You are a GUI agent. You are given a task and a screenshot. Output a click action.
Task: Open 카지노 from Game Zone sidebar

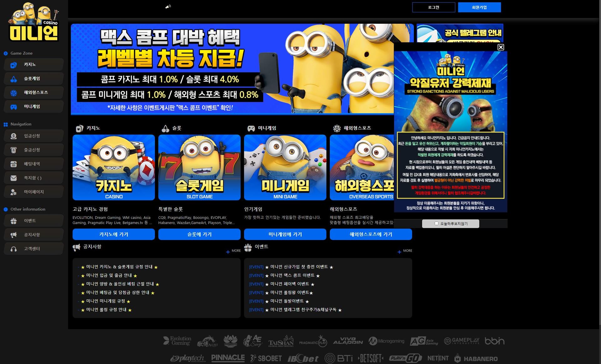point(34,64)
